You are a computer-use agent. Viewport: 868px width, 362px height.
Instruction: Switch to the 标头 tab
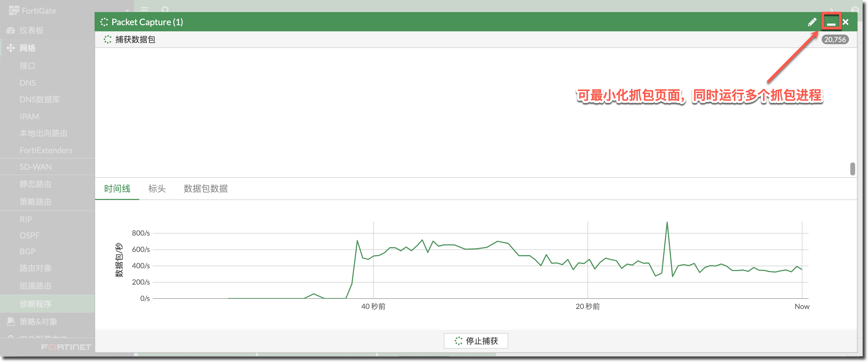point(157,188)
